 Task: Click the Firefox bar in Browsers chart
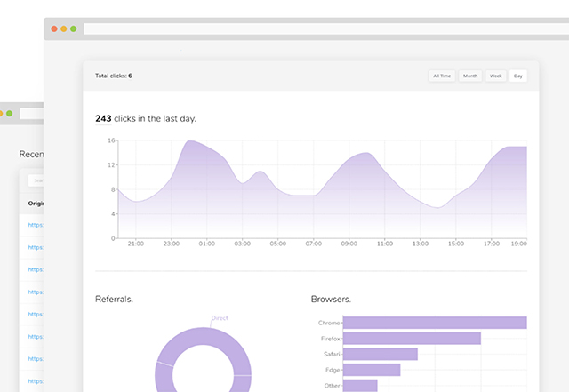coord(411,339)
